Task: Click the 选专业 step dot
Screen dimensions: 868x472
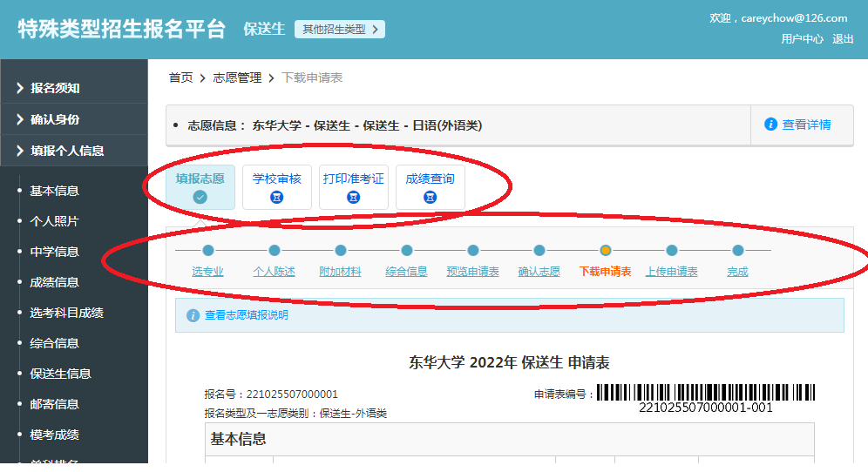Action: (x=208, y=251)
